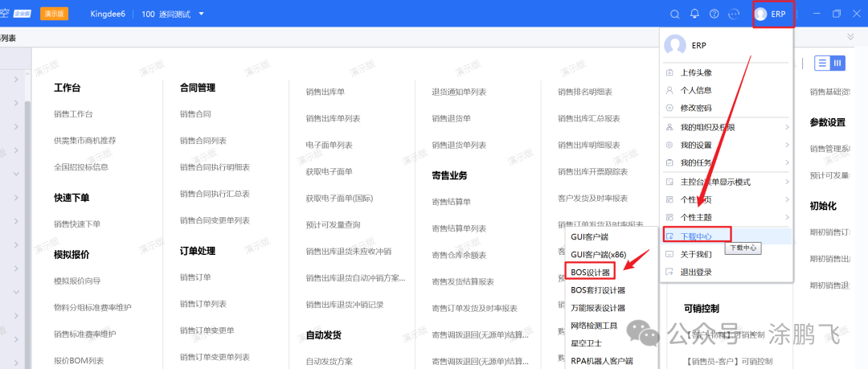The image size is (868, 369).
Task: Click the 退出登录 logout icon
Action: coord(669,272)
